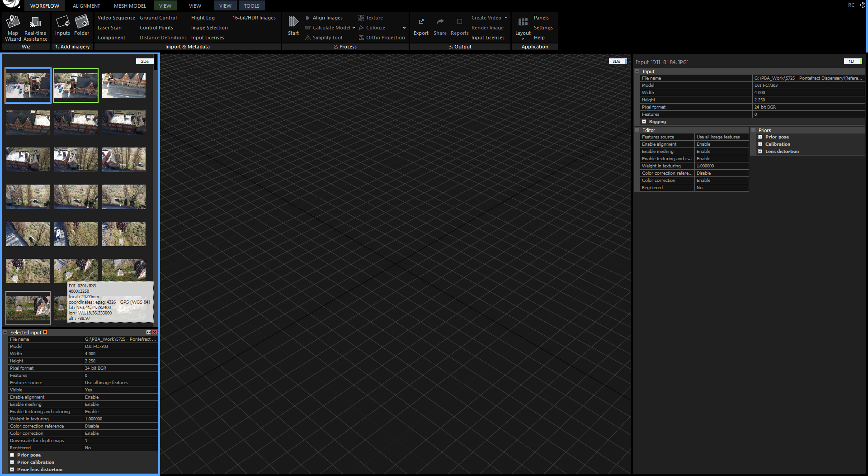
Task: Switch to the ALIGNMENT tab
Action: click(x=86, y=6)
